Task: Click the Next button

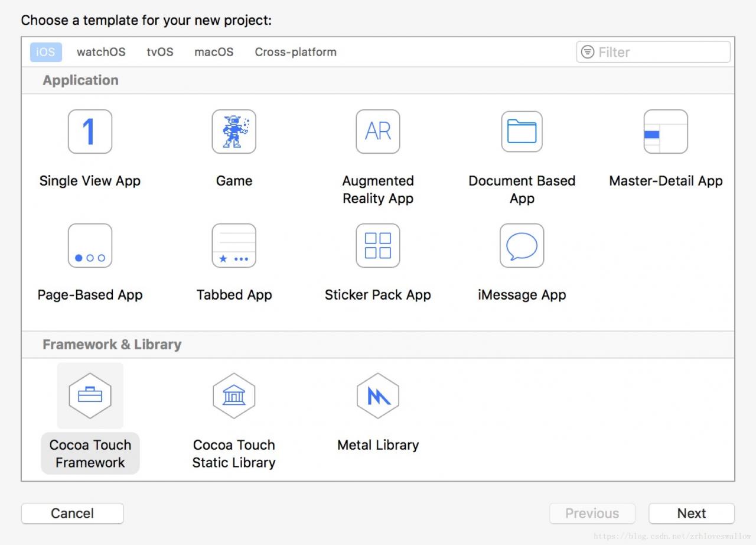Action: 691,513
